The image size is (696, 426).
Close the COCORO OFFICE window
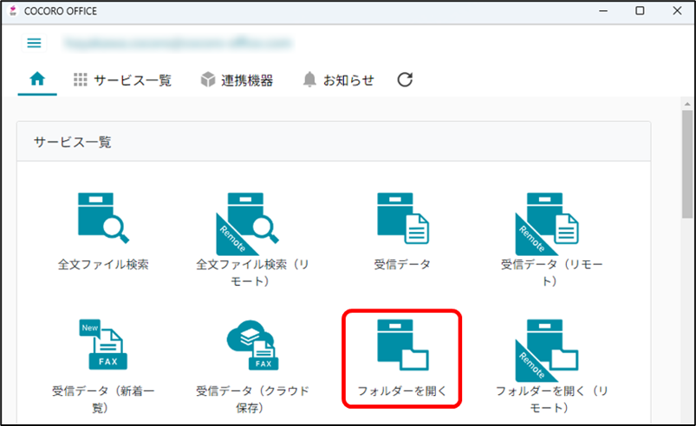(677, 11)
